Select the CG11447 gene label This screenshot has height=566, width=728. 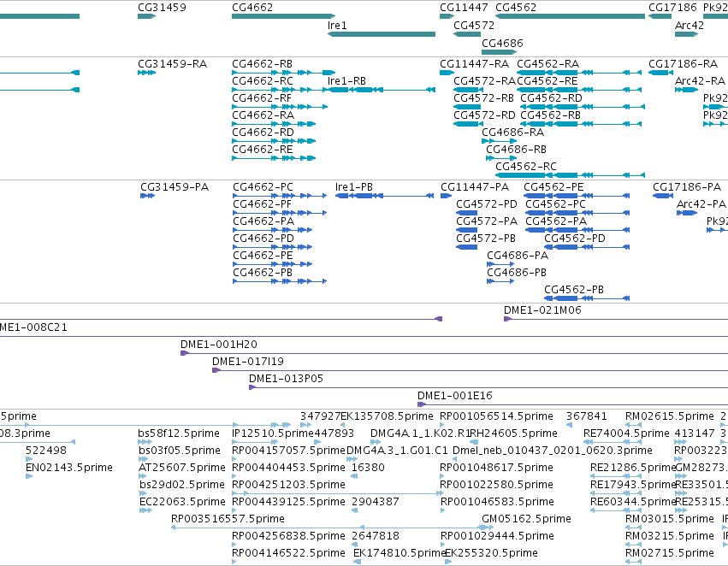point(464,8)
